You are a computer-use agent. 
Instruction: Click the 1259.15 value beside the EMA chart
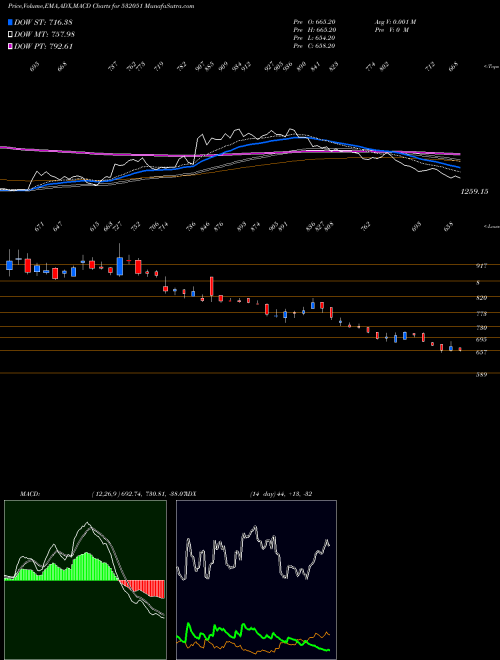click(474, 192)
